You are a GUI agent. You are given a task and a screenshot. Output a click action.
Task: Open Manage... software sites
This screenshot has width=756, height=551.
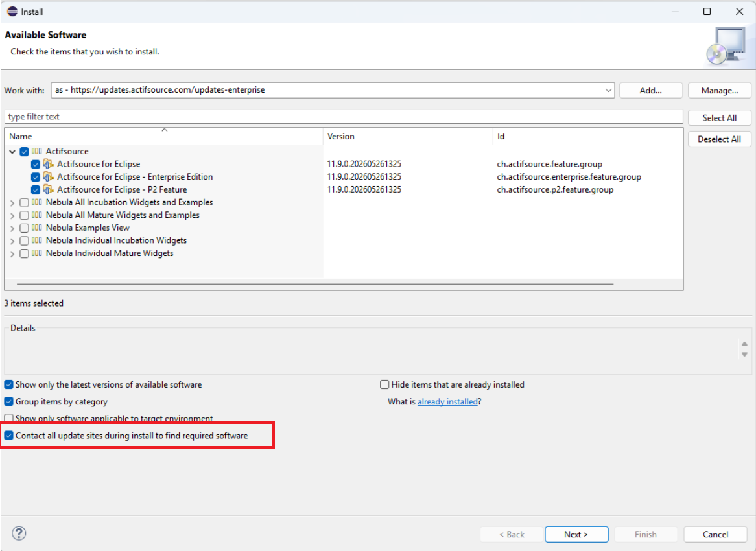719,90
